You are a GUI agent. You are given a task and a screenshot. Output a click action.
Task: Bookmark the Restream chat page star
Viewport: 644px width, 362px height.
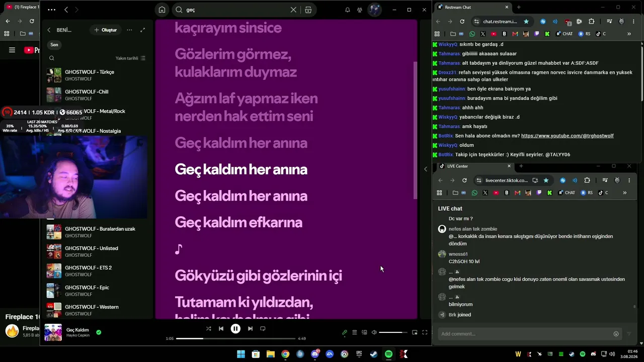pos(526,22)
